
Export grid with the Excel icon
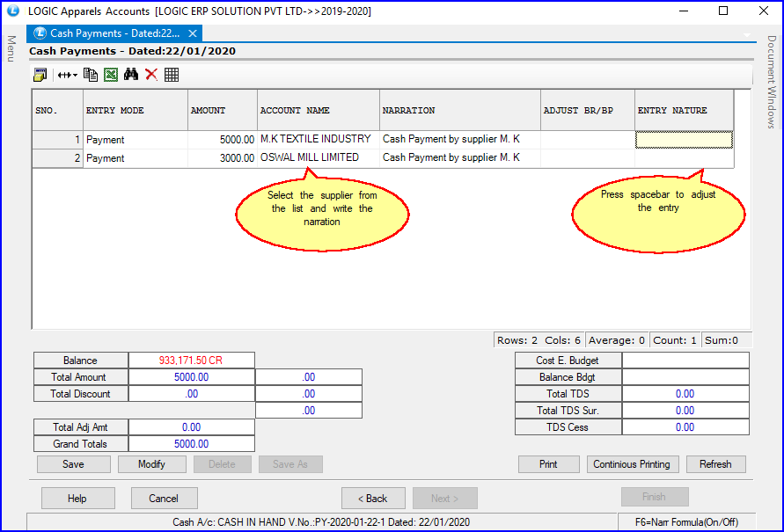pyautogui.click(x=111, y=75)
